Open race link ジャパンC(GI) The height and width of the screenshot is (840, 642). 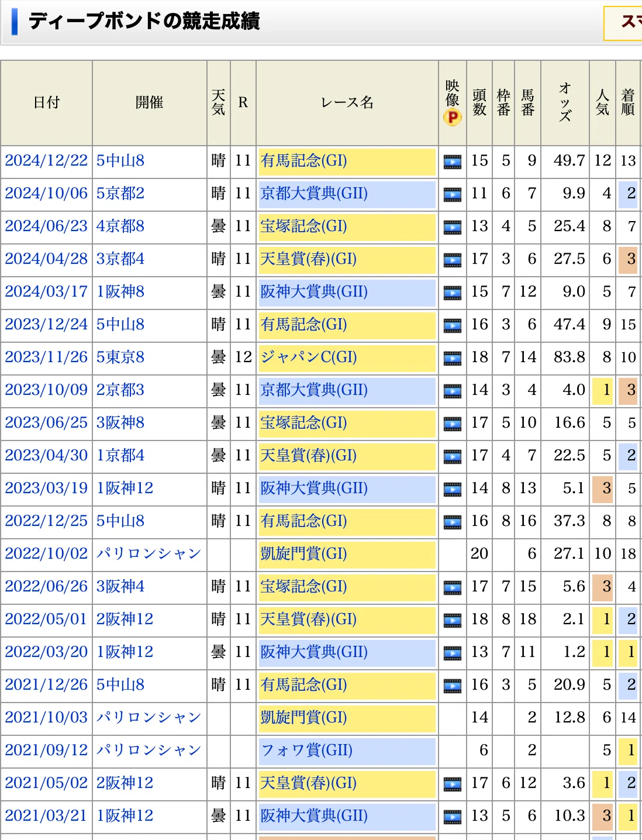point(309,357)
